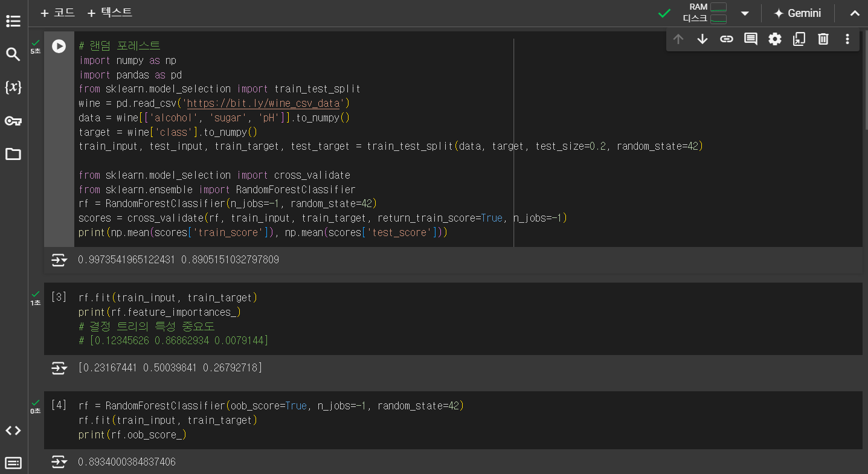The height and width of the screenshot is (474, 868).
Task: Click the output 0.9973541965122431 0.8905151032797809
Action: [179, 260]
